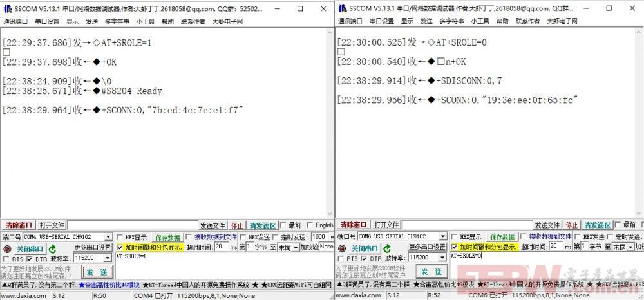Viewport: 644px width, 300px height.
Task: Click the 定时发送 1000 interval field in COM4 window
Action: (319, 237)
